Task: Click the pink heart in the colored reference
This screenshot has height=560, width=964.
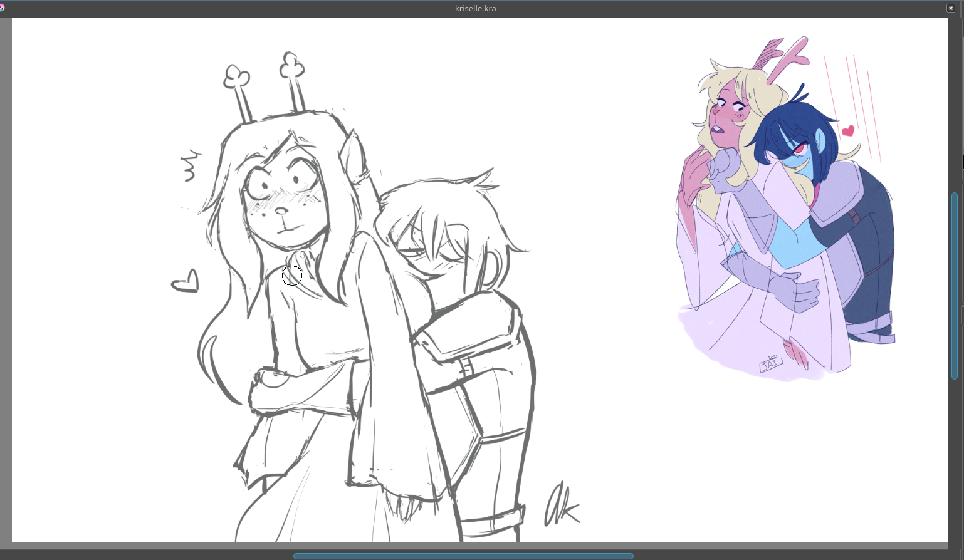Action: pyautogui.click(x=847, y=131)
